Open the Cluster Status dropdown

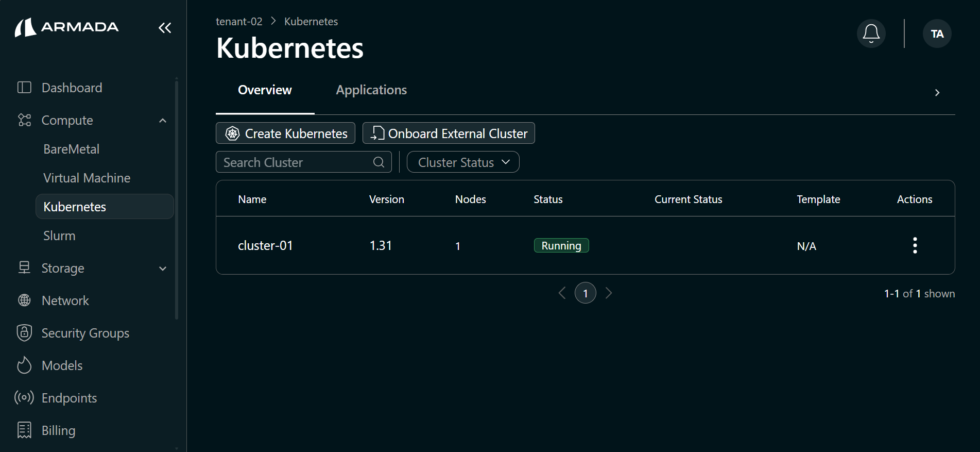pos(463,162)
